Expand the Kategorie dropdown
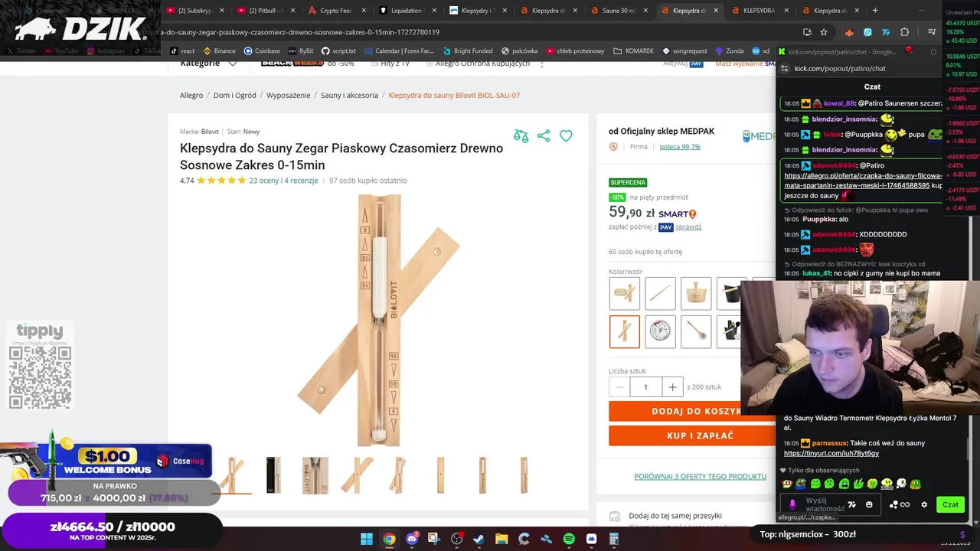The image size is (980, 551). tap(208, 63)
